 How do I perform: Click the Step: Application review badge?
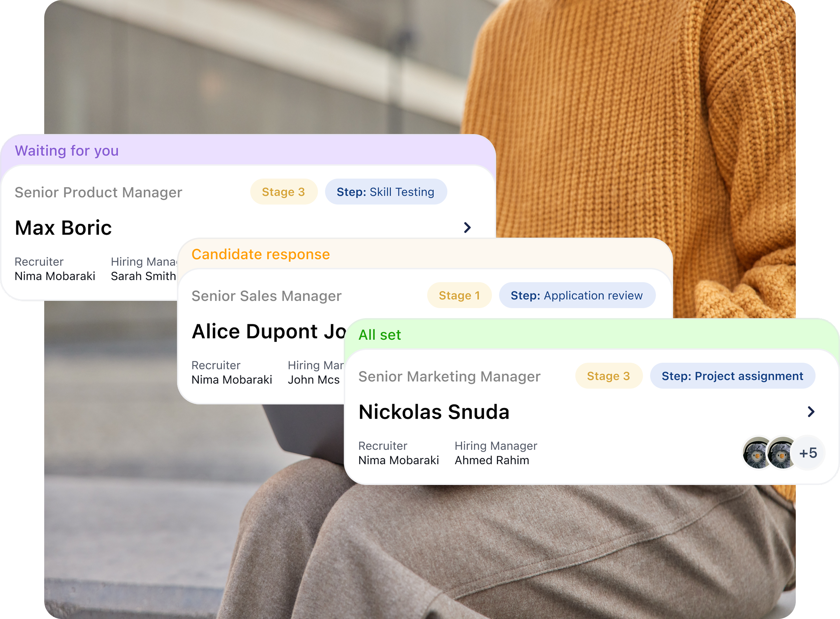(577, 295)
